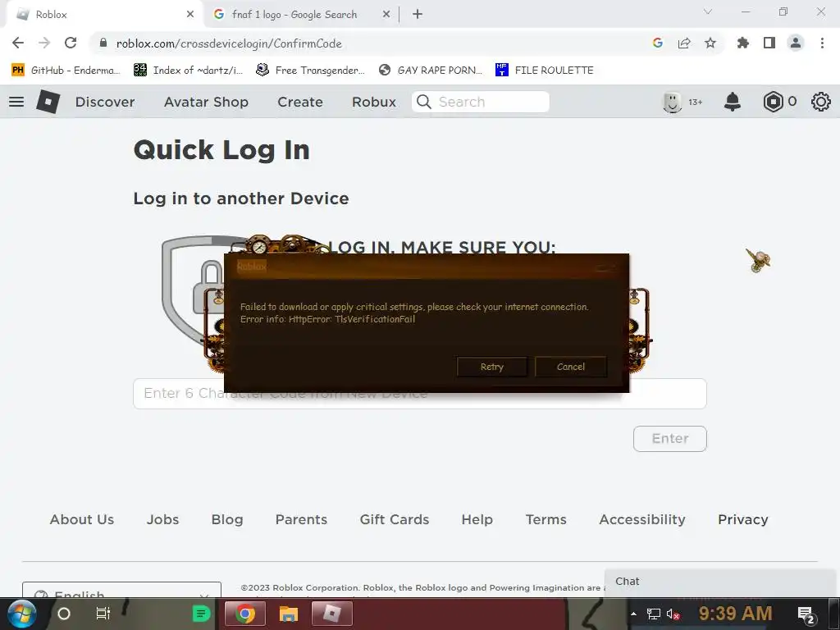Screen dimensions: 840x630
Task: Open the Privacy footer link
Action: pos(743,519)
